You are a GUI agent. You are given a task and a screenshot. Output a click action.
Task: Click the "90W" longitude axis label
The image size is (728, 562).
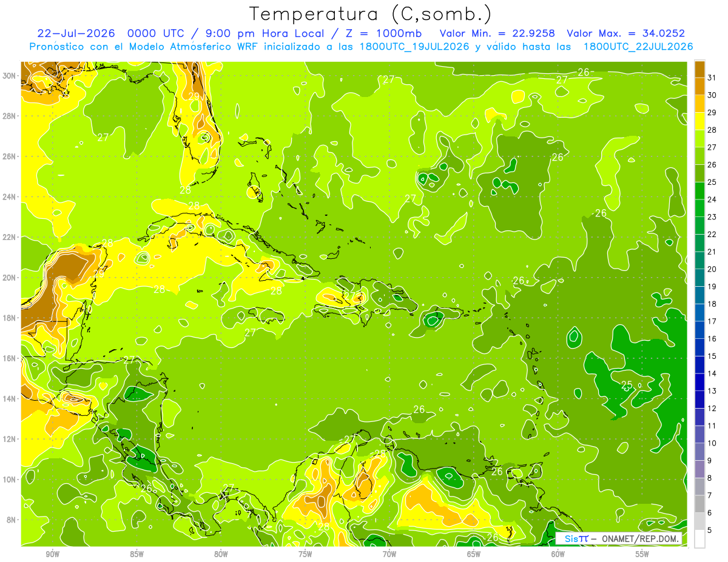[52, 554]
